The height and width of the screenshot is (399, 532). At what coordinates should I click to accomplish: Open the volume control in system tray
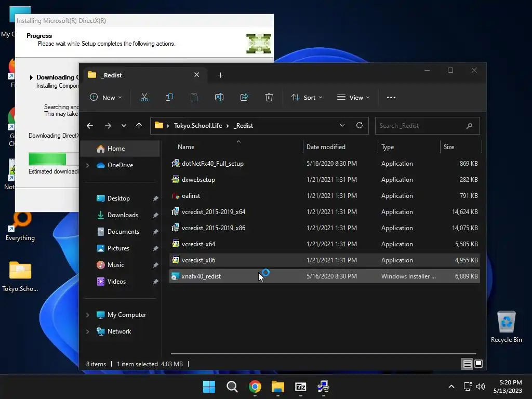point(481,387)
